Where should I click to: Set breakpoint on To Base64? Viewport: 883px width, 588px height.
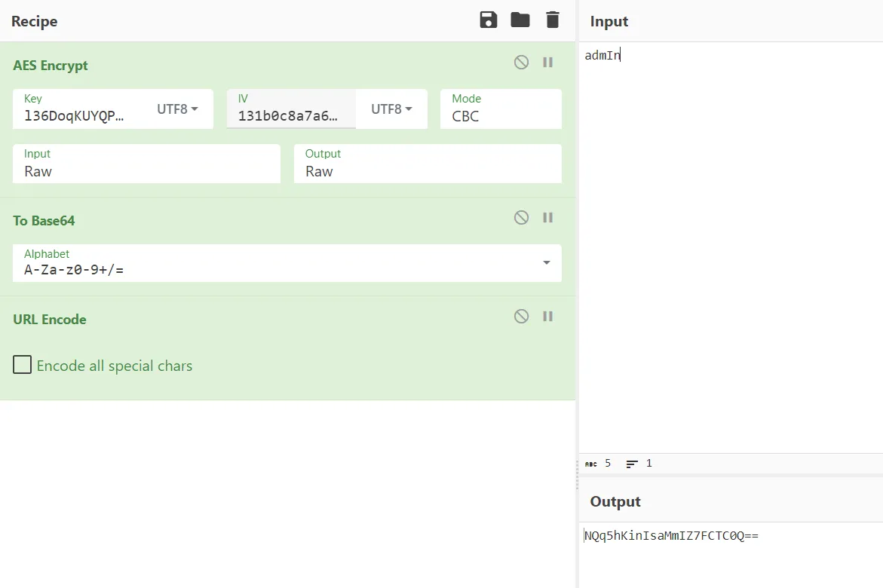(548, 218)
